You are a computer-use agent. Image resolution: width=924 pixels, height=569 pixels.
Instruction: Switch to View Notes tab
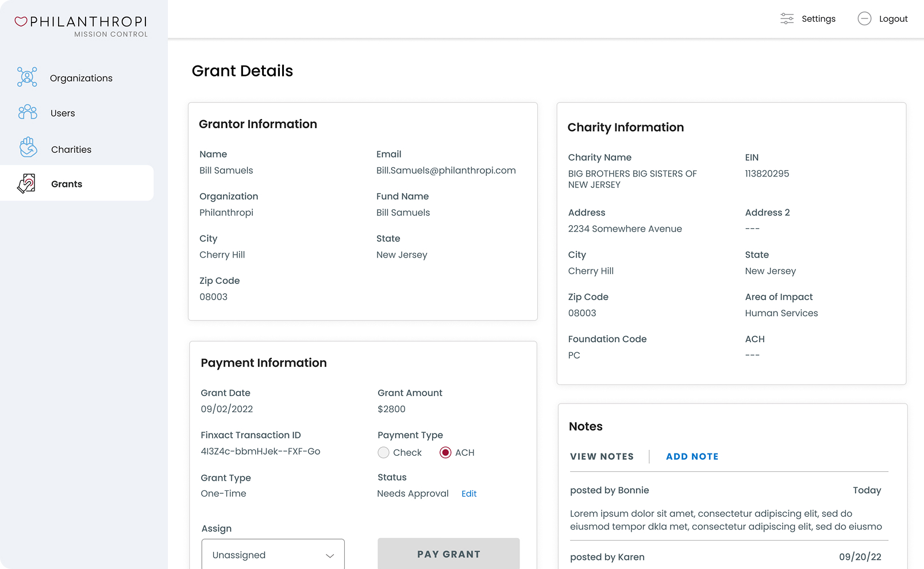602,456
